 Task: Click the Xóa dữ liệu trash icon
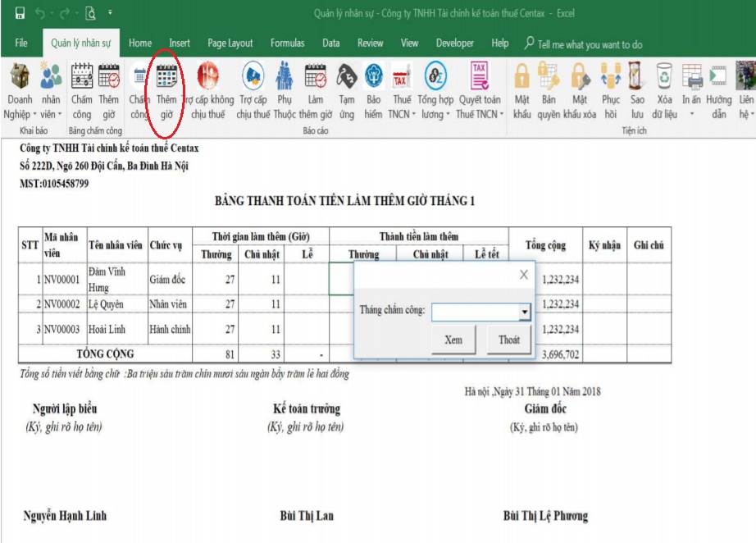tap(664, 78)
